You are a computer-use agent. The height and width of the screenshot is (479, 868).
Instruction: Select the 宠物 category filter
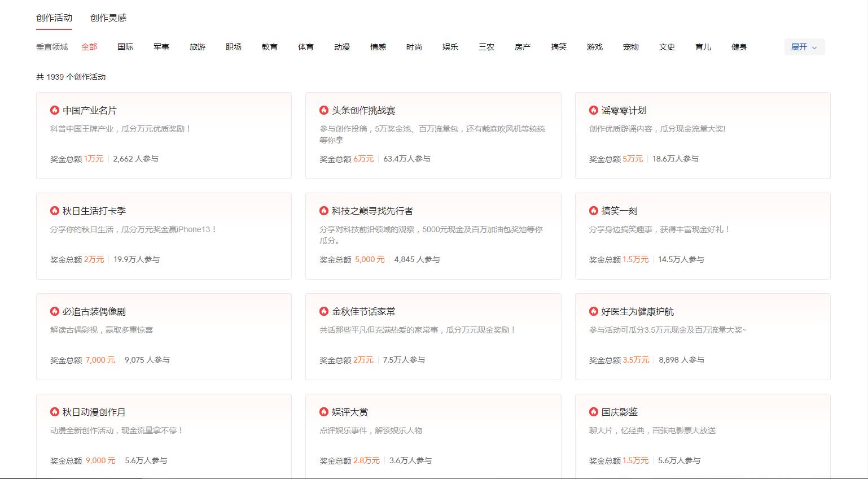pyautogui.click(x=630, y=47)
